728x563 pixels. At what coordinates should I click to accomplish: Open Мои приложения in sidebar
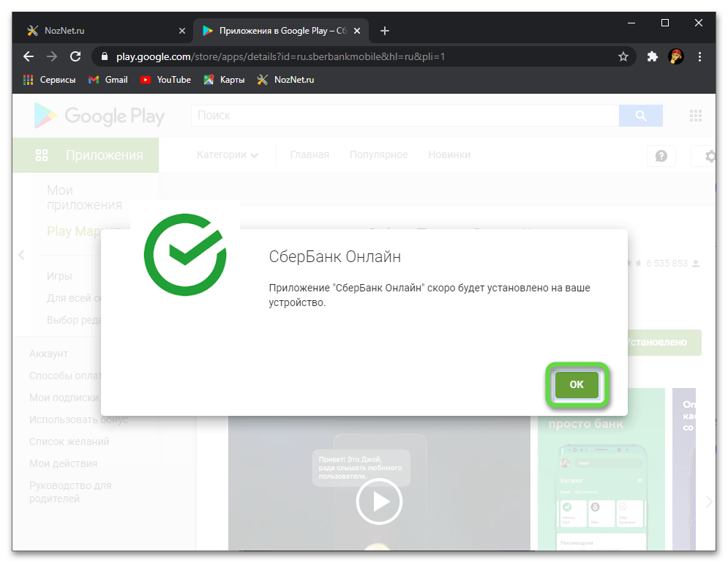point(84,198)
